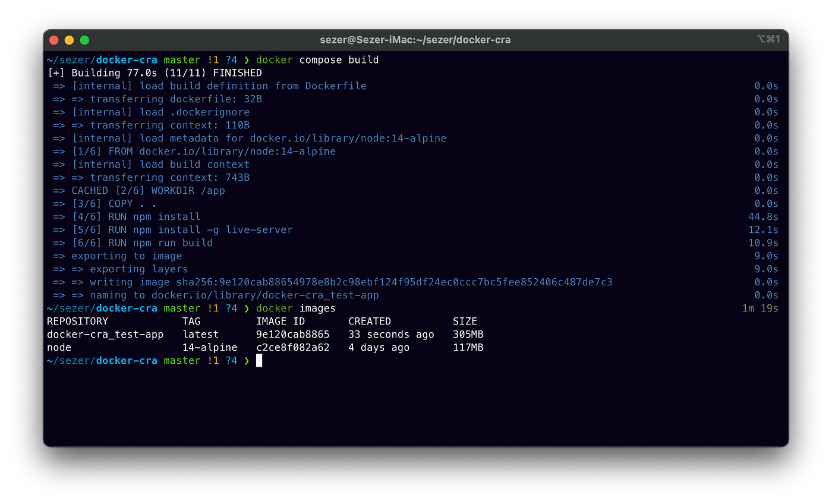The height and width of the screenshot is (504, 832).
Task: Select the 'writing image sha256' hash line
Action: point(333,282)
